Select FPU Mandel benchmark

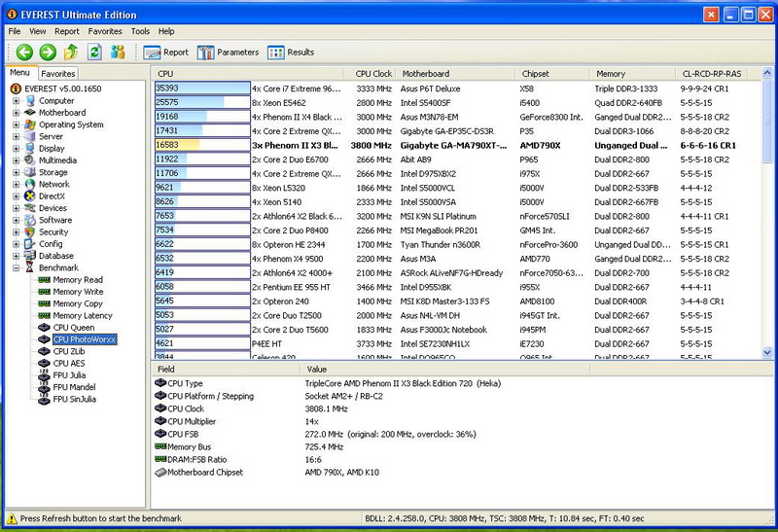pos(74,387)
